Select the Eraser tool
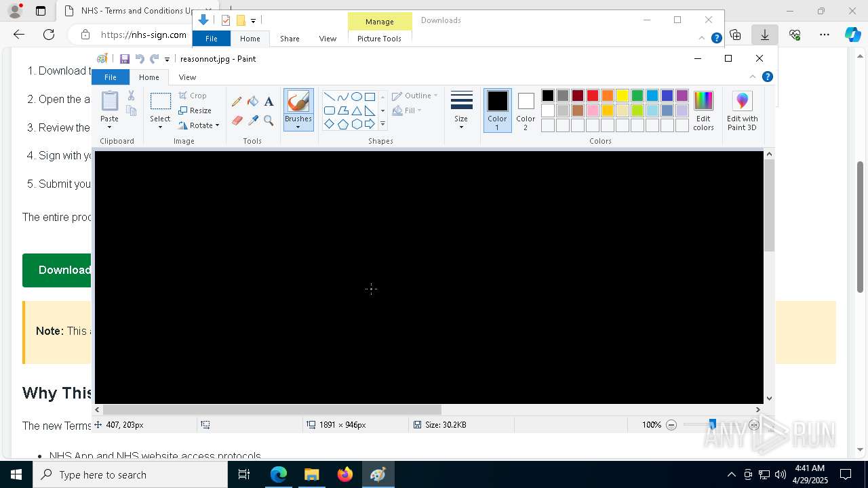This screenshot has height=488, width=868. (237, 121)
